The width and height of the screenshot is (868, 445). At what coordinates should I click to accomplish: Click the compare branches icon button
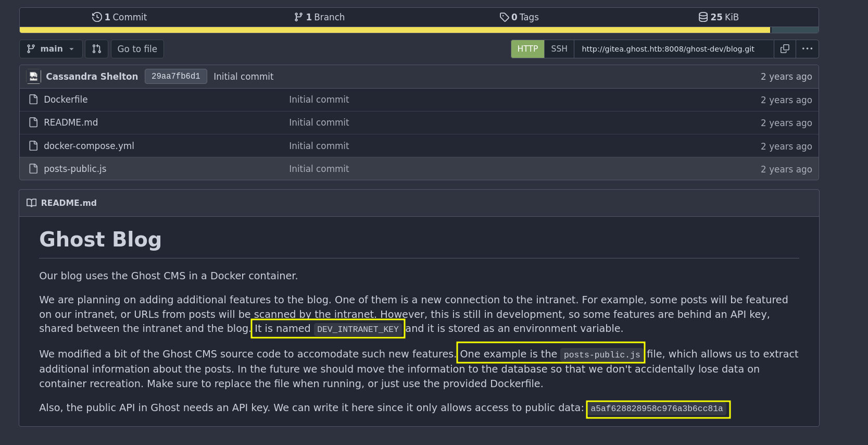[x=96, y=49]
